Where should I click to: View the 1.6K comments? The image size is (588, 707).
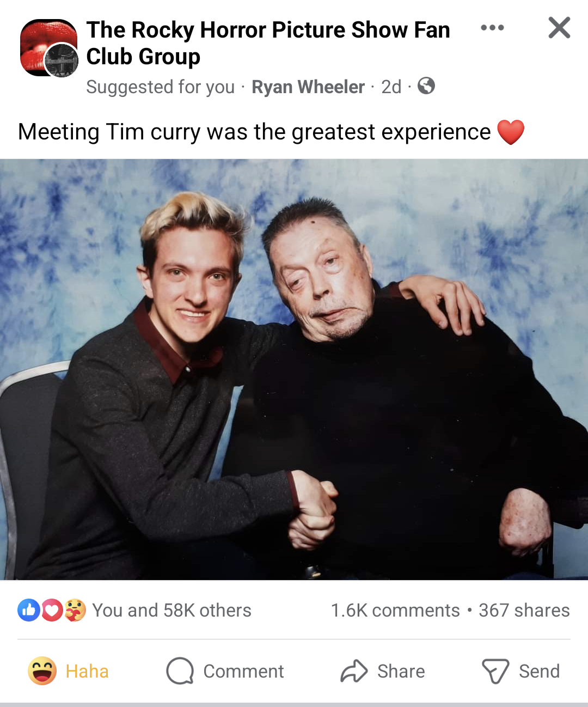[x=395, y=610]
